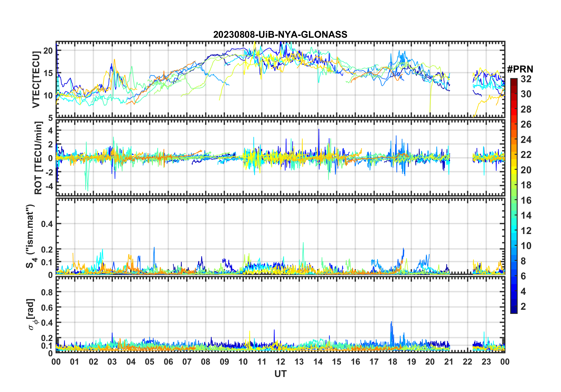
Task: Select the "5" tick on VTEC y-axis
Action: [50, 118]
